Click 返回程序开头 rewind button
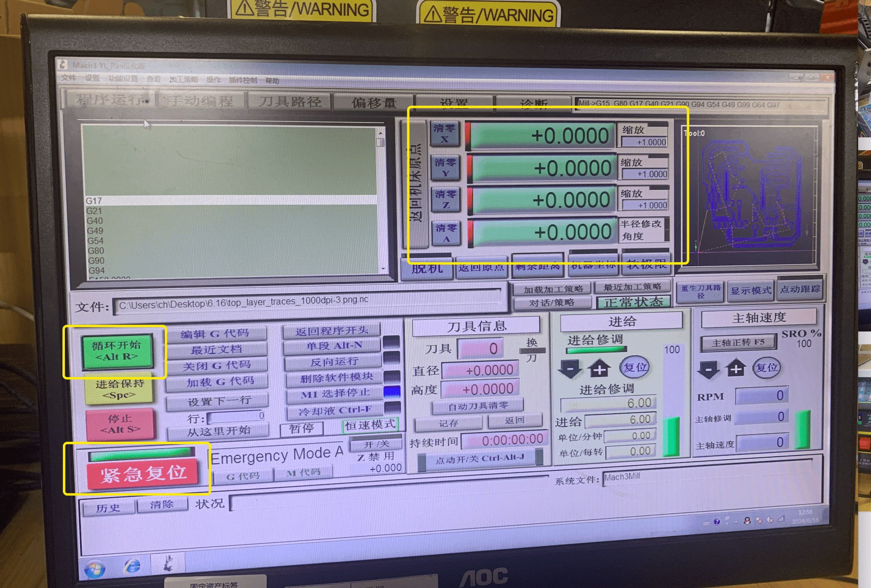The width and height of the screenshot is (871, 588). (332, 331)
